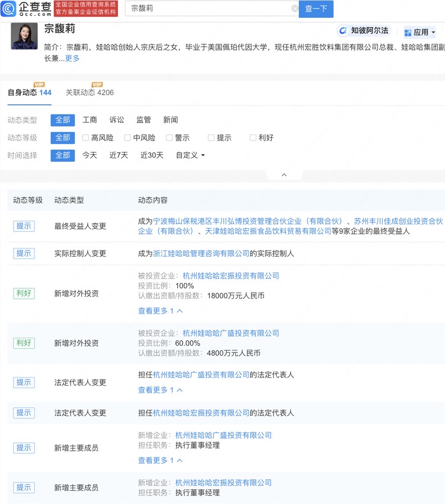Select 全部 in the 动态等级 filter
Screen dimensions: 445x504
62,138
